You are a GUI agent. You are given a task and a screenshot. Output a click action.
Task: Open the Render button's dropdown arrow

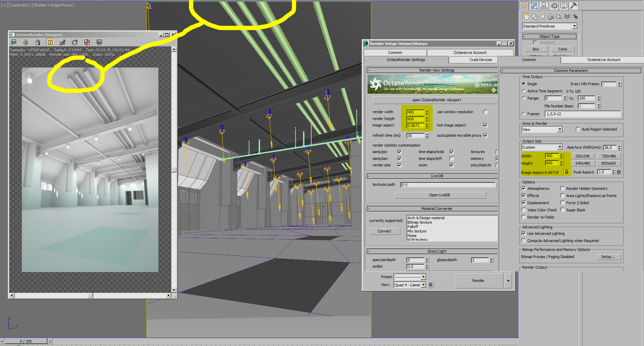coord(508,281)
